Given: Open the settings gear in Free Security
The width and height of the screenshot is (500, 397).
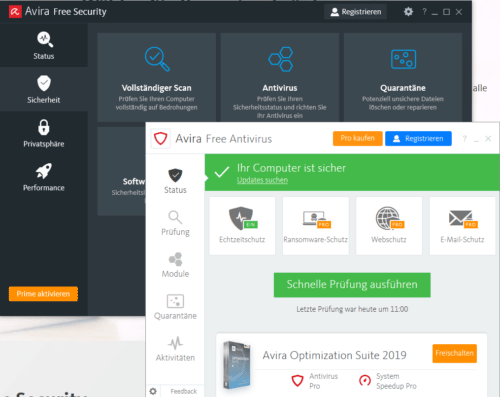Looking at the screenshot, I should click(408, 12).
